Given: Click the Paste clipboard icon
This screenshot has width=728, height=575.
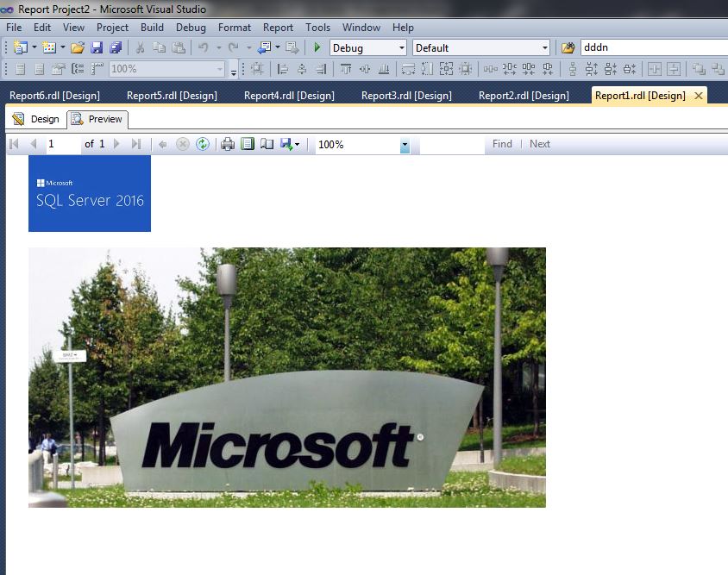Looking at the screenshot, I should pos(179,47).
